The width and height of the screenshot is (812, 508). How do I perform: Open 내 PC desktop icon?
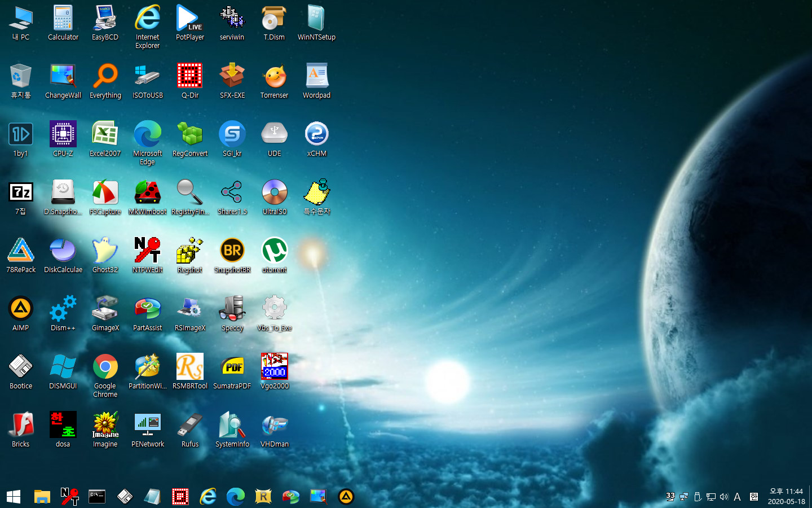(x=21, y=23)
